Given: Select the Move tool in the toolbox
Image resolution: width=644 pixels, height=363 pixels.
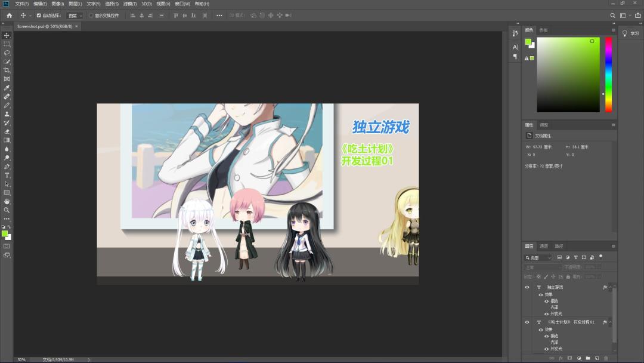Looking at the screenshot, I should point(7,35).
